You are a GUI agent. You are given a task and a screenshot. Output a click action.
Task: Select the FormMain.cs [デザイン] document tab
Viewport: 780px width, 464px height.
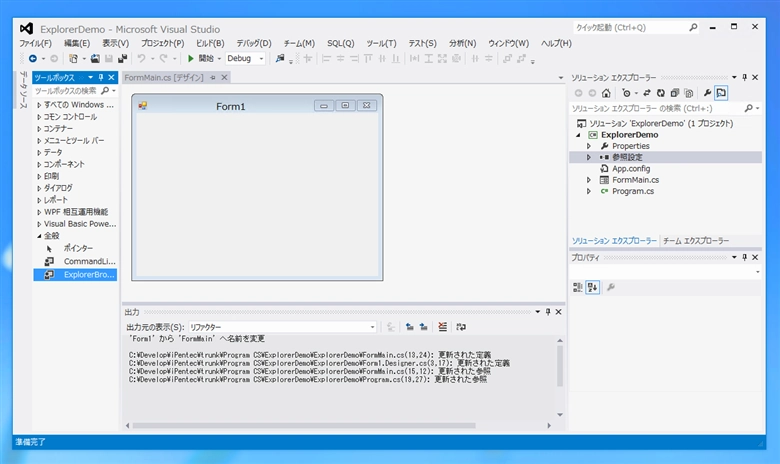click(x=164, y=78)
